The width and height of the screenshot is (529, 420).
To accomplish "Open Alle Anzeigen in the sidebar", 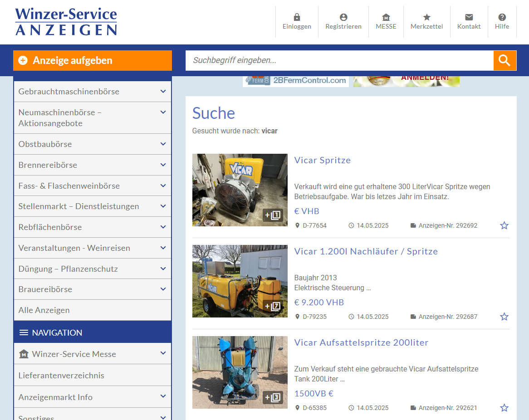I will tap(44, 310).
